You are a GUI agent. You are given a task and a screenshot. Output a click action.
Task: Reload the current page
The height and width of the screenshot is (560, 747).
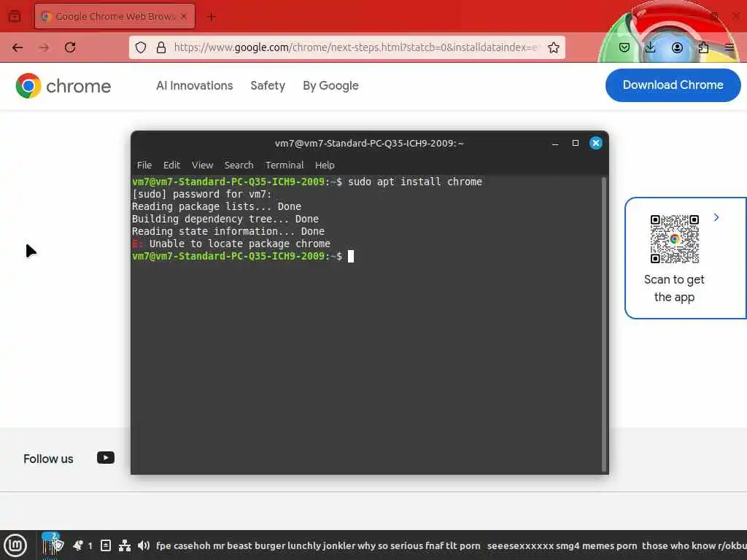tap(70, 47)
